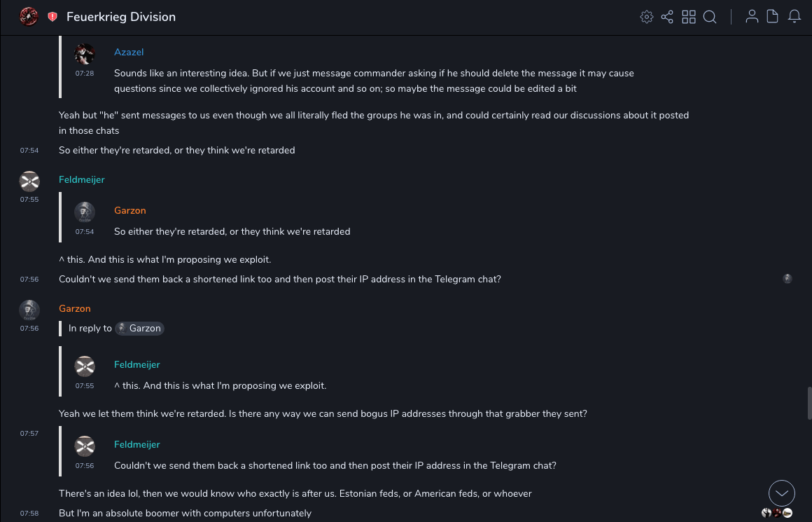Click the Feldmeijer sender name at 07:55
The width and height of the screenshot is (812, 522).
82,179
